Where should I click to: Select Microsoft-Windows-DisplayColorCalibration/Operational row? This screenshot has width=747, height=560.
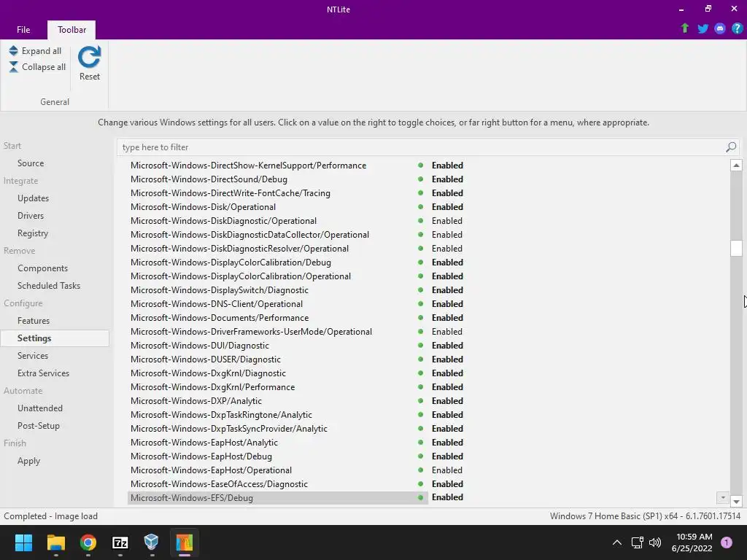point(241,276)
